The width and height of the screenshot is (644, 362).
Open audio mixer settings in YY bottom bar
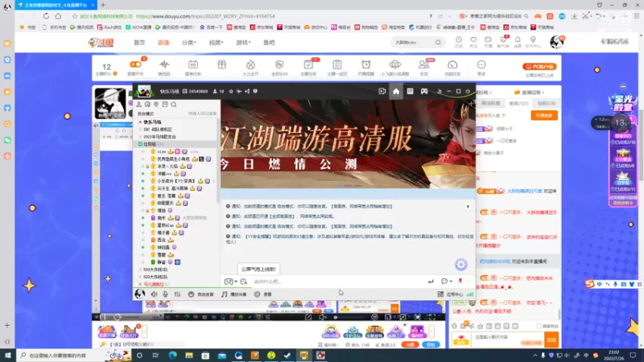point(177,294)
